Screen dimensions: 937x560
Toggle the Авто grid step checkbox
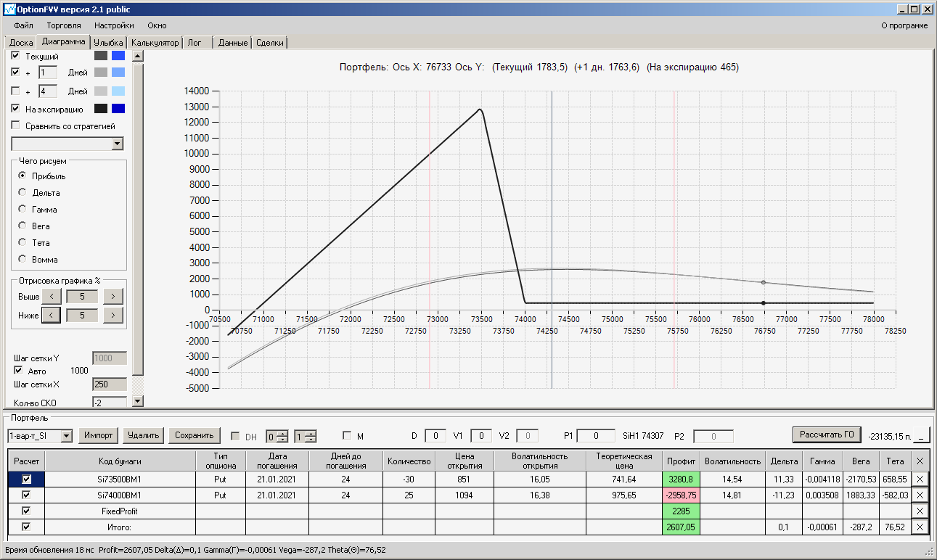pyautogui.click(x=19, y=371)
